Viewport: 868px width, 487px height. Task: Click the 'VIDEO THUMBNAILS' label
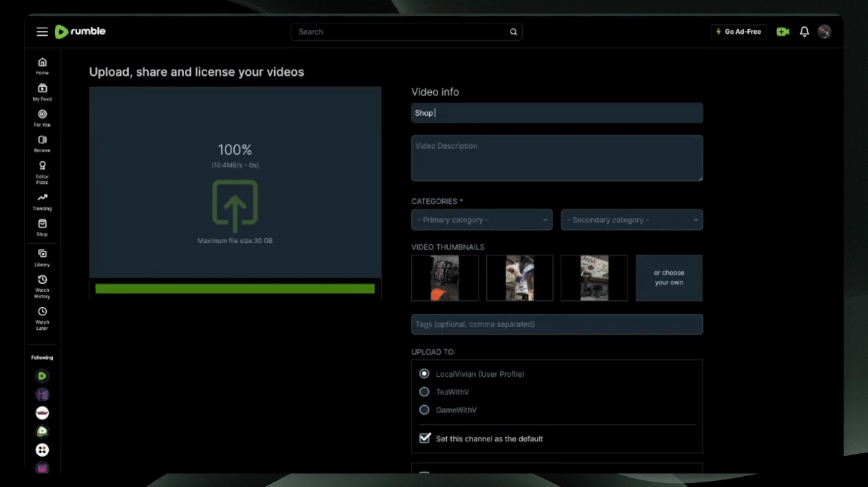tap(448, 247)
